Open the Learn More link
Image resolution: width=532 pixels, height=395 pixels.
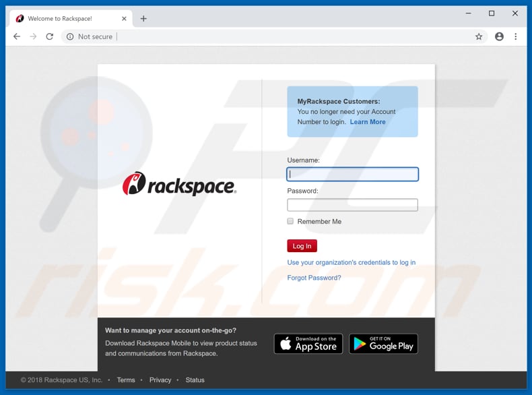pyautogui.click(x=368, y=122)
